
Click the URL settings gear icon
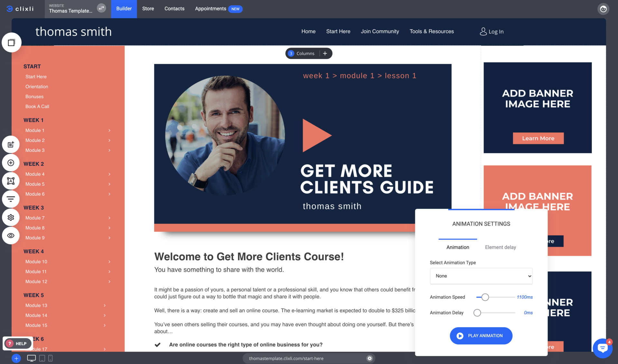pyautogui.click(x=370, y=358)
